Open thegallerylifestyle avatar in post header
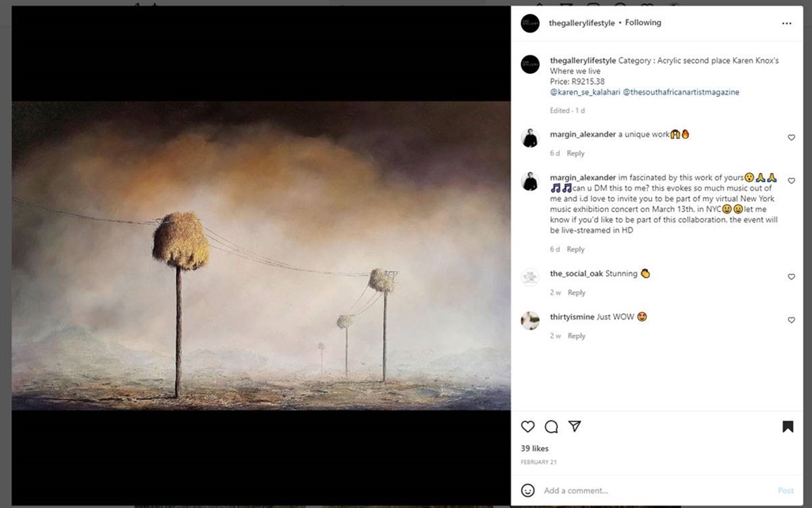 pyautogui.click(x=530, y=23)
